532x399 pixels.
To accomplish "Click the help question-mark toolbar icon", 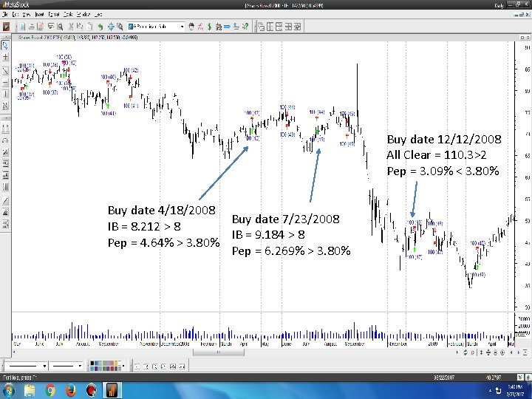I will click(x=245, y=27).
